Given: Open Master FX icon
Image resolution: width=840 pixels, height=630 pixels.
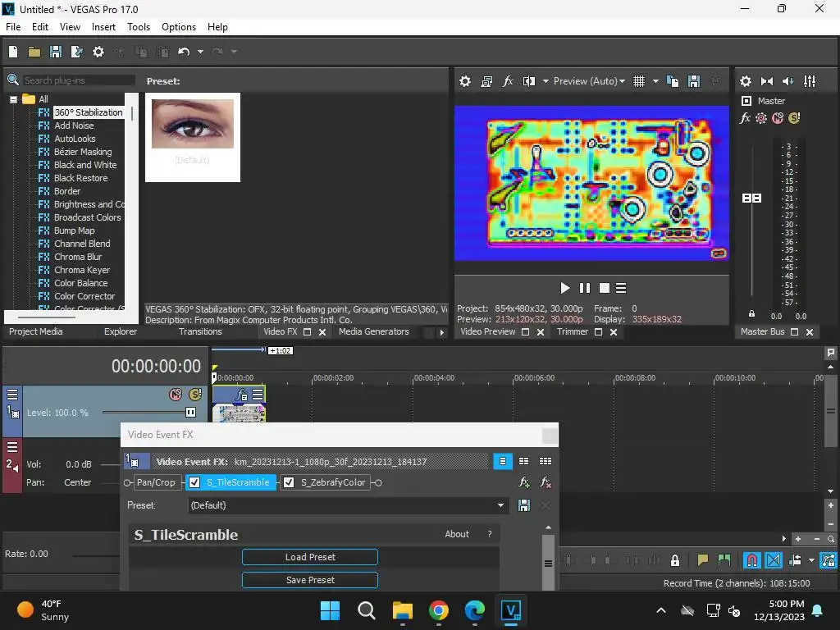Looking at the screenshot, I should point(745,118).
